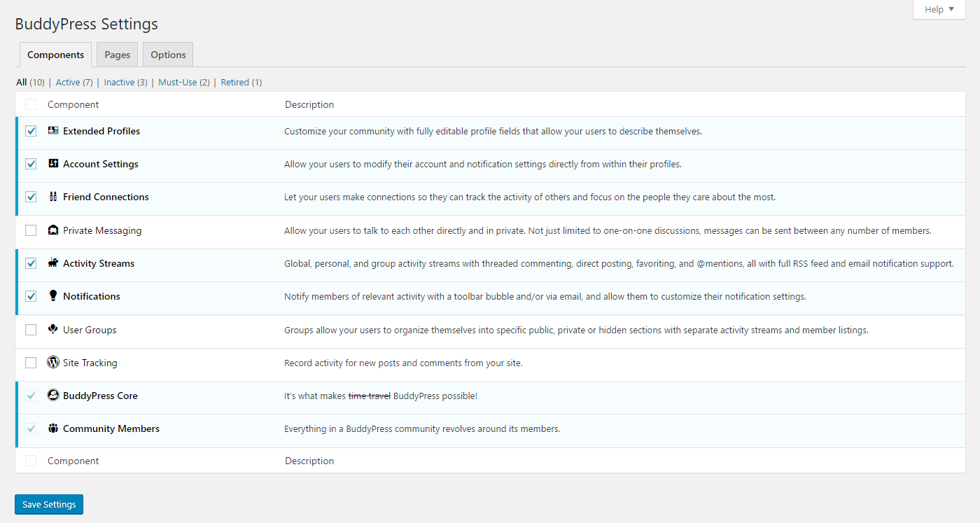Enable the Site Tracking checkbox
This screenshot has height=523, width=980.
click(31, 363)
